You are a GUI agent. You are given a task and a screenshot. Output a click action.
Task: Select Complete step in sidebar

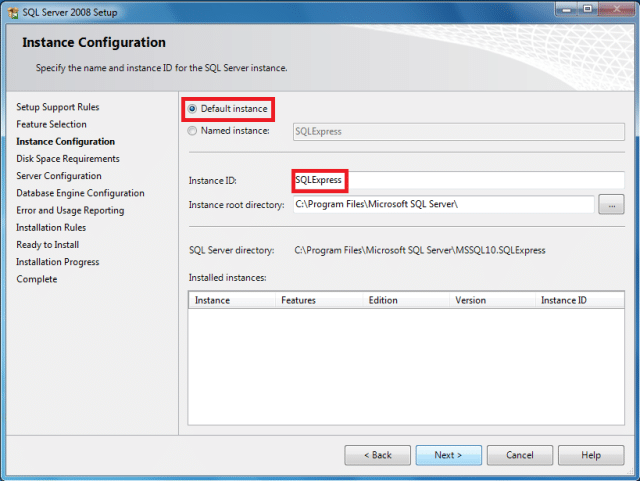click(x=37, y=279)
